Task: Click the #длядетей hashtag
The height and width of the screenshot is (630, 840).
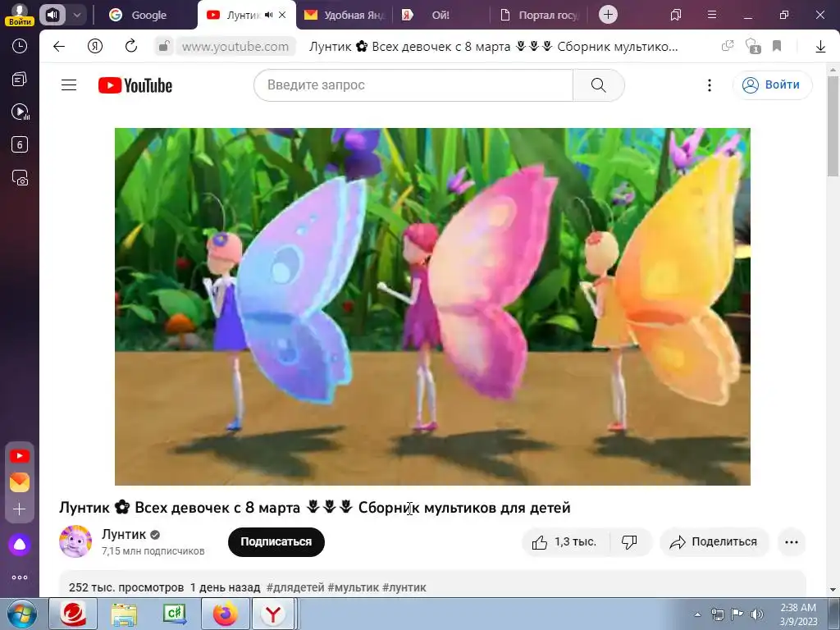Action: coord(295,587)
